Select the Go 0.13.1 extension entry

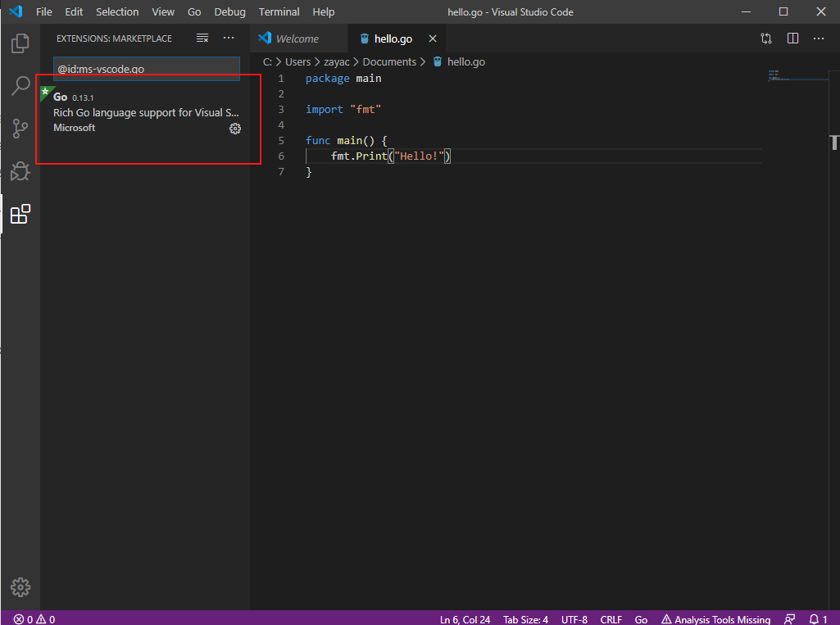tap(146, 112)
